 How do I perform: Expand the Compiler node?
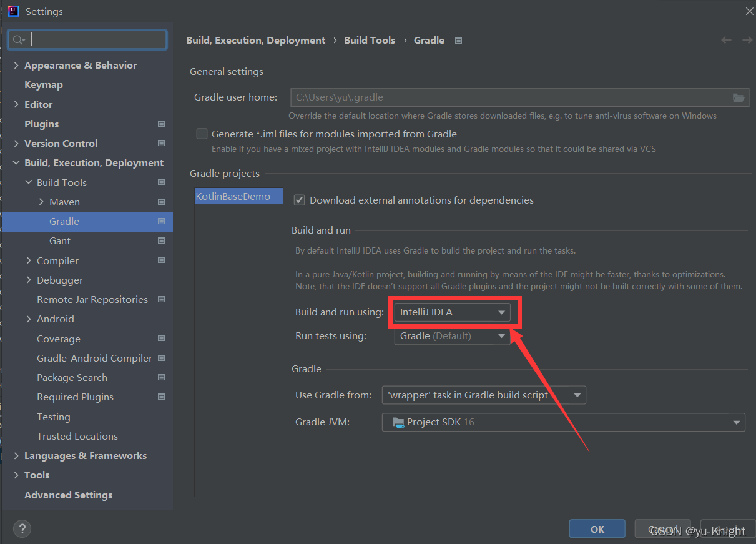pyautogui.click(x=29, y=260)
